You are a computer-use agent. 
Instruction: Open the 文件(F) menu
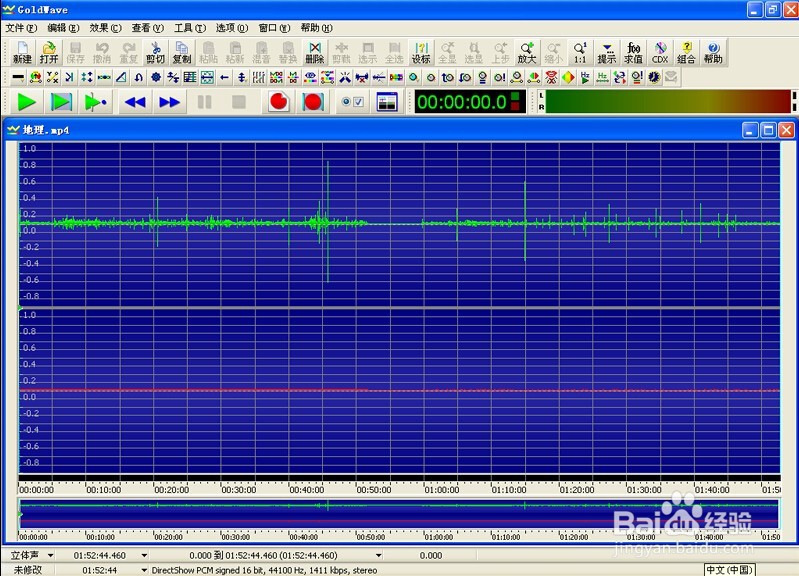point(21,28)
